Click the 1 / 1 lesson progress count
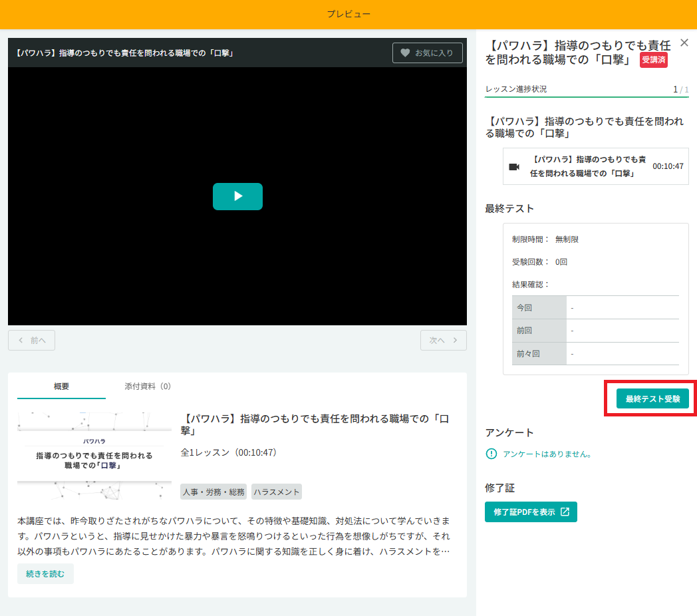The image size is (697, 616). (681, 89)
